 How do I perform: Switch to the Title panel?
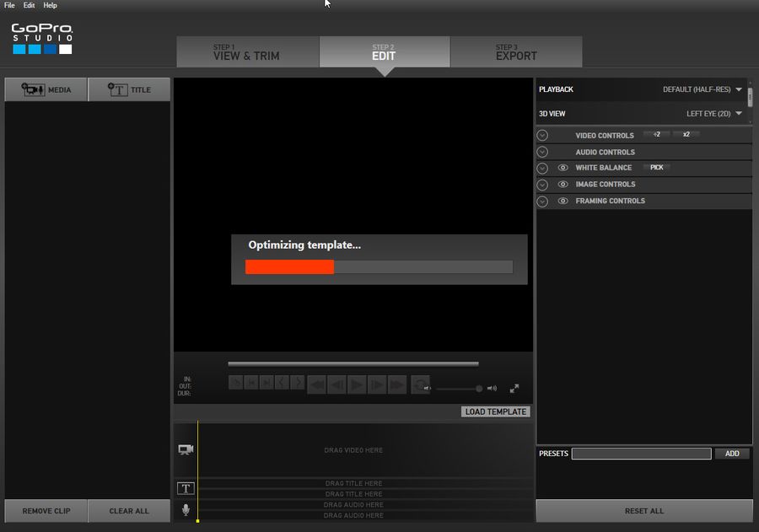coord(129,89)
